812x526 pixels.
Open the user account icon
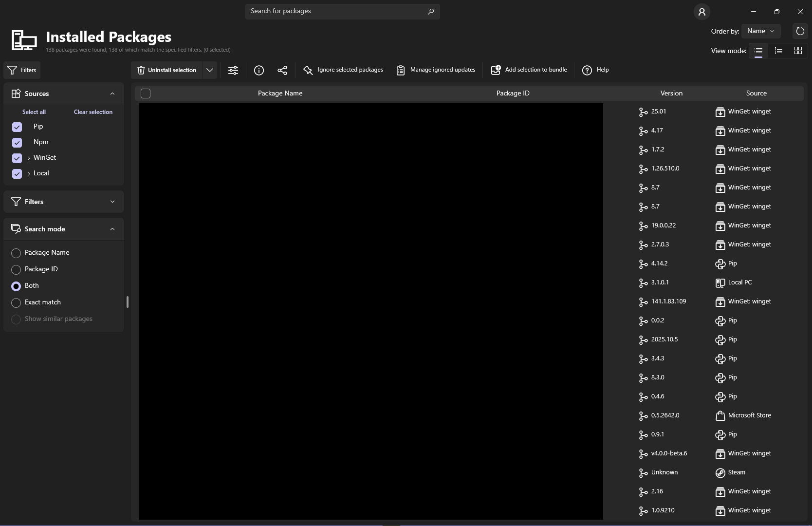point(702,12)
